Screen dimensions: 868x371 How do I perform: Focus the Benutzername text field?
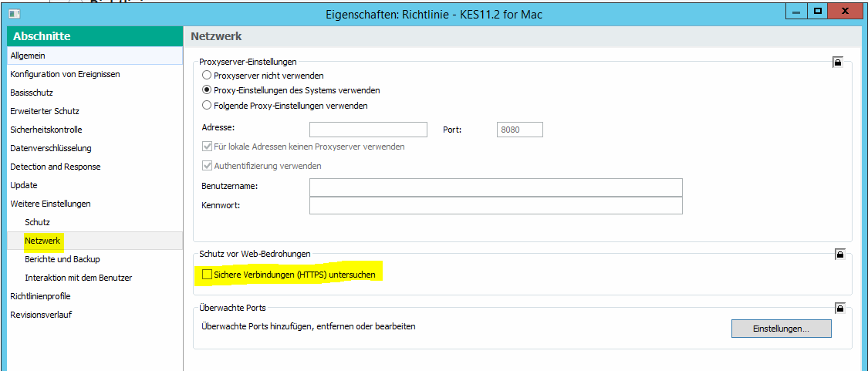pyautogui.click(x=496, y=187)
